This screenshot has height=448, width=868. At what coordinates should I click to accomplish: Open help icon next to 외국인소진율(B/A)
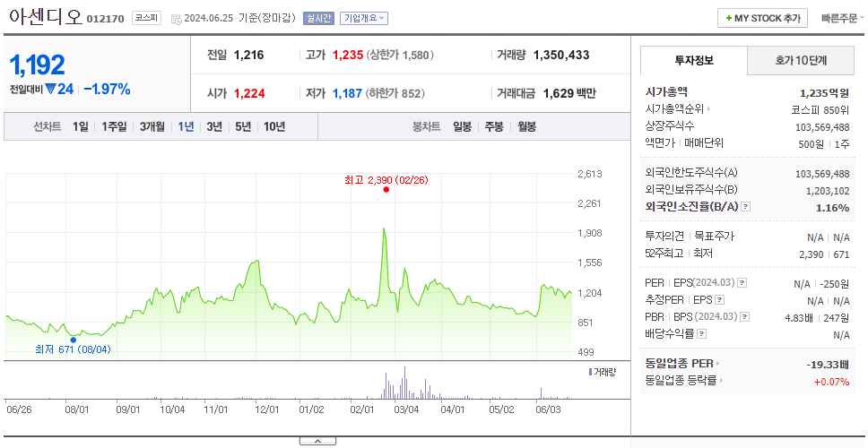[x=746, y=207]
